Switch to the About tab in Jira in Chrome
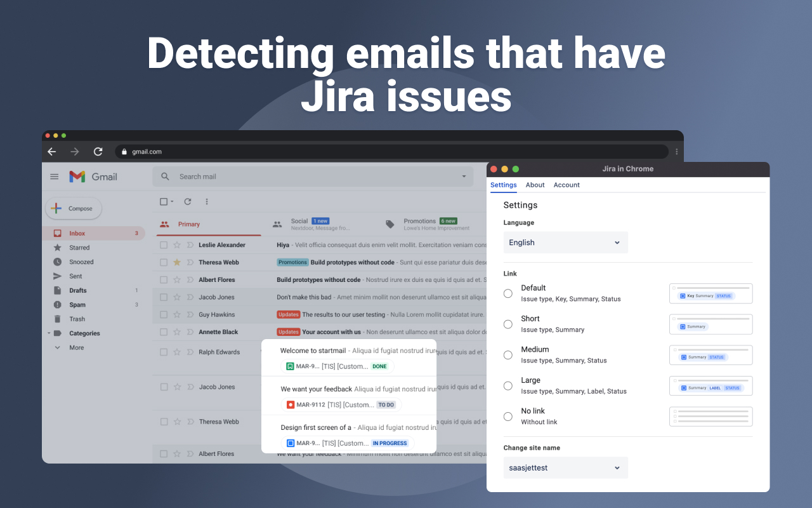812x508 pixels. click(535, 185)
